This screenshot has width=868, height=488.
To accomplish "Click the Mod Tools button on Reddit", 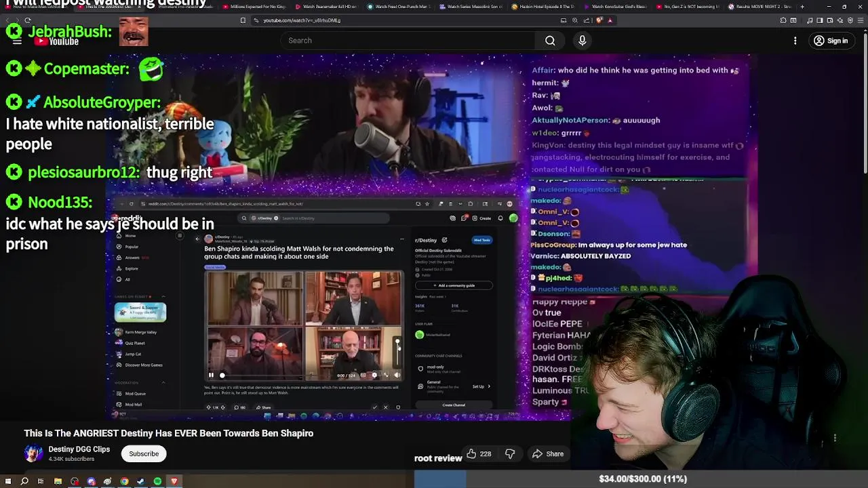I will click(482, 240).
